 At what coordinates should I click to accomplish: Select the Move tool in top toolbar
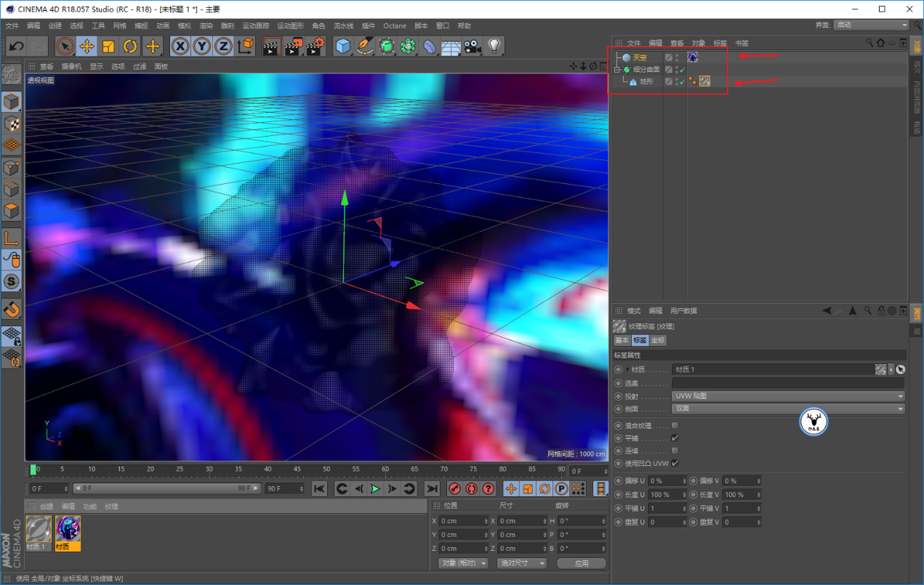(87, 47)
